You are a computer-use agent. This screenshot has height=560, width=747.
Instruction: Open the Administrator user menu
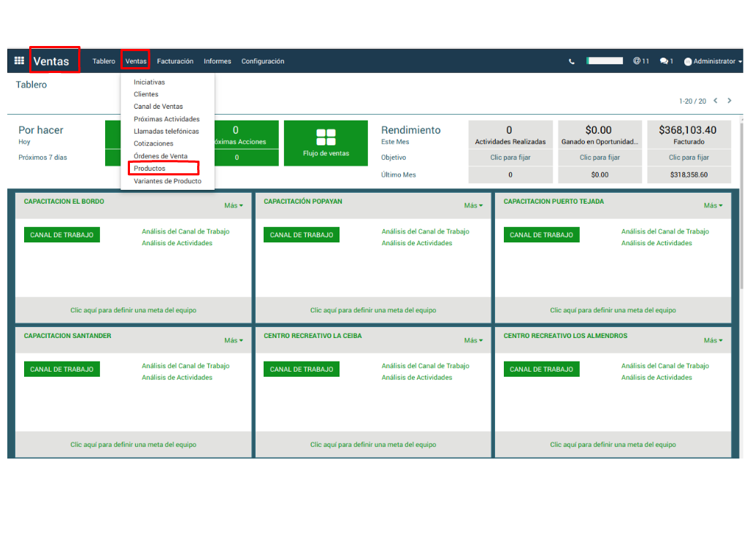713,61
